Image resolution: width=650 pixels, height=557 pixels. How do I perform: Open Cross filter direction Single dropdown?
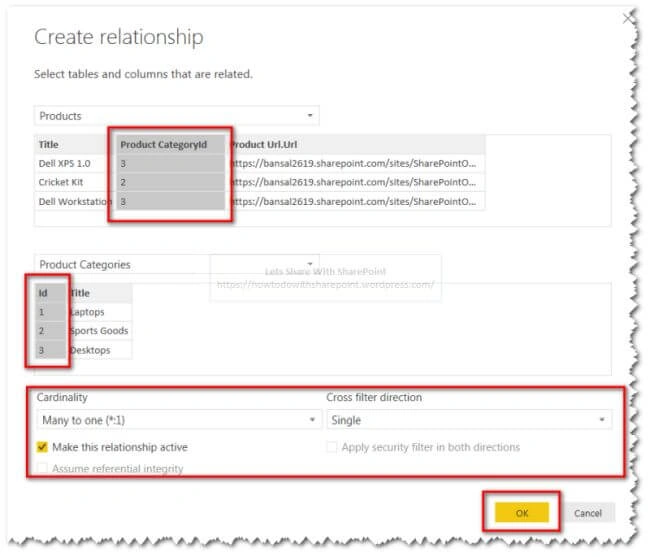pos(469,420)
